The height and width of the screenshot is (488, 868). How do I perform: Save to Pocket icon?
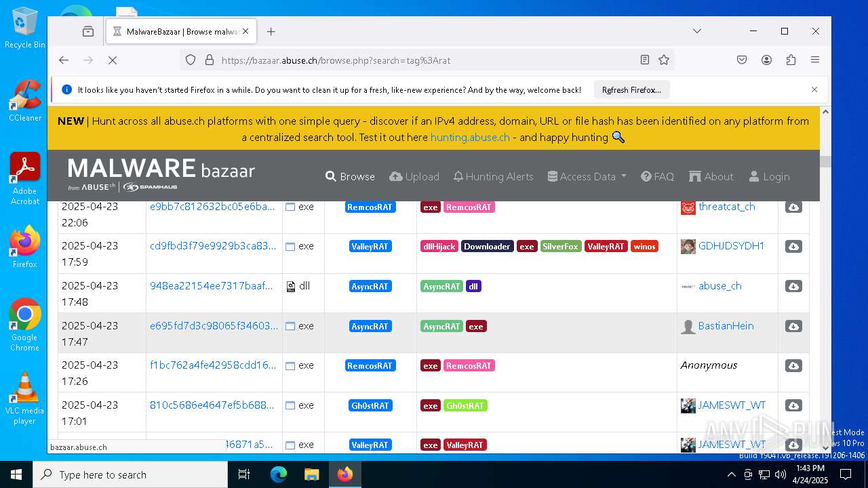(742, 60)
